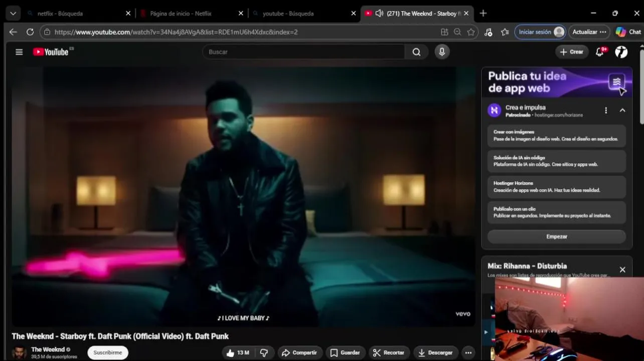Viewport: 644px width, 361px height.
Task: Click Empezar ad button
Action: [557, 237]
